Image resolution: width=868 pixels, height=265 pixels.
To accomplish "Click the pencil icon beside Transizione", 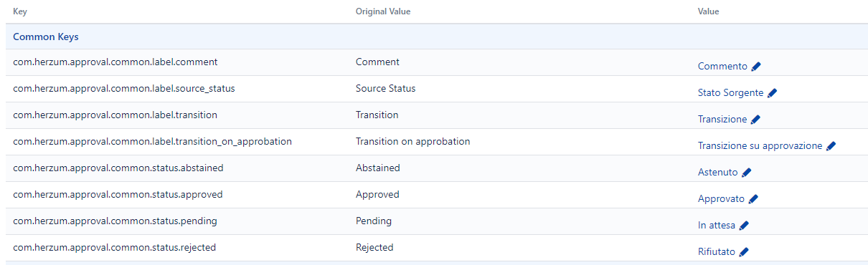I will [755, 120].
